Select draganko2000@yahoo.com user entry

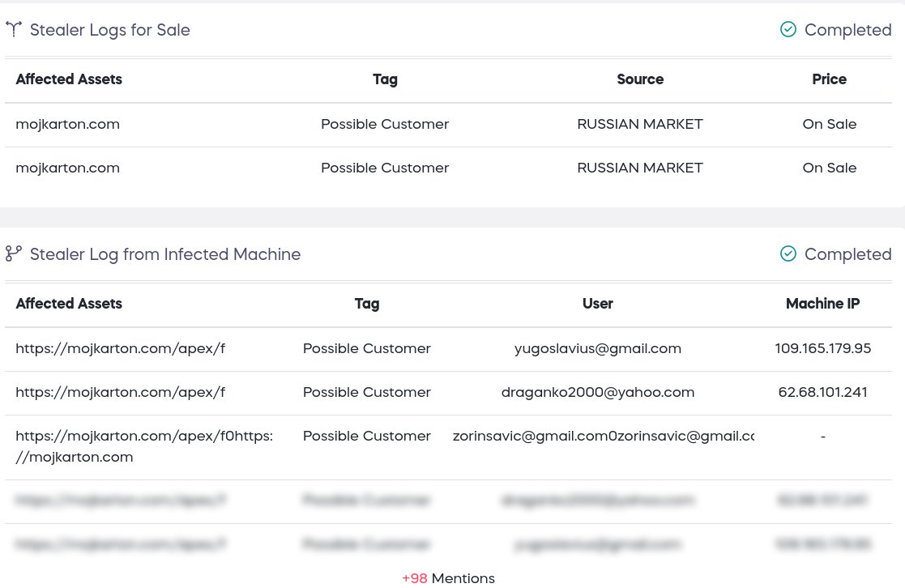[x=597, y=392]
